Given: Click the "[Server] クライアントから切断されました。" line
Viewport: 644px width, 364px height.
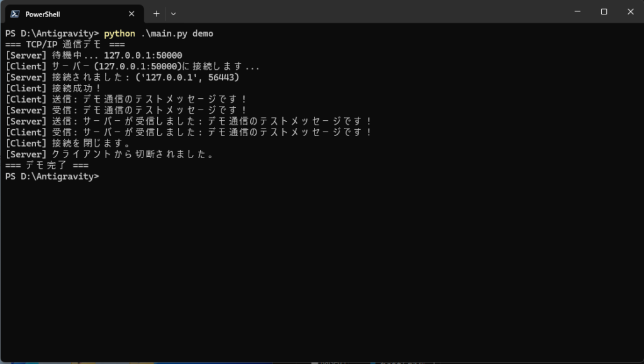Looking at the screenshot, I should click(110, 154).
